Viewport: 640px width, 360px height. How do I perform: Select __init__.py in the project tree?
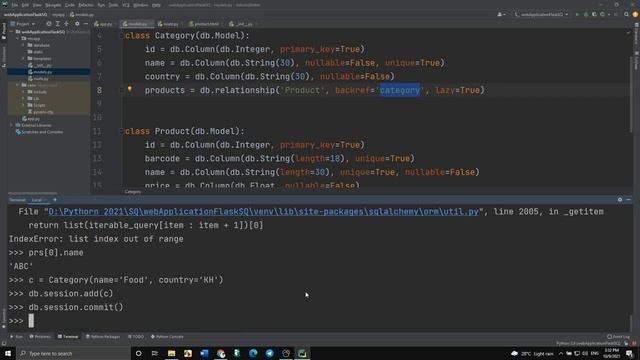point(42,65)
